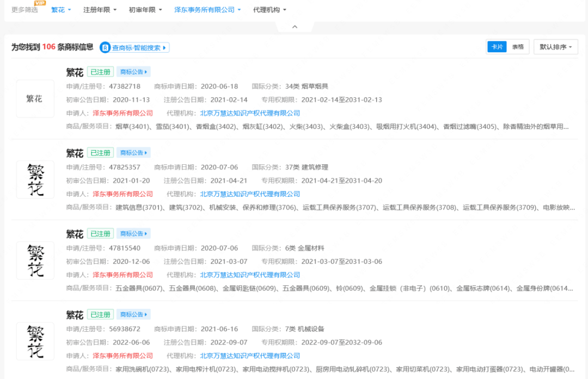Image resolution: width=588 pixels, height=379 pixels.
Task: Switch to 表格 table view
Action: [x=518, y=47]
